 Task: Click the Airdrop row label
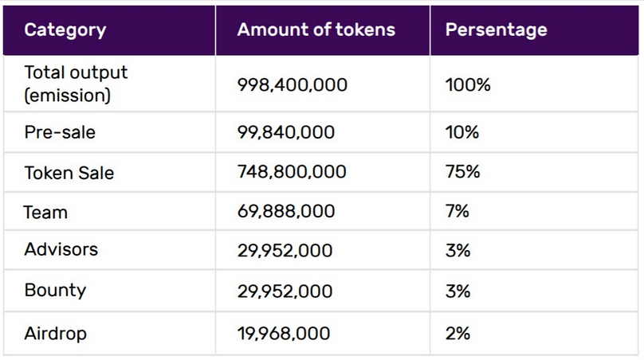click(55, 333)
